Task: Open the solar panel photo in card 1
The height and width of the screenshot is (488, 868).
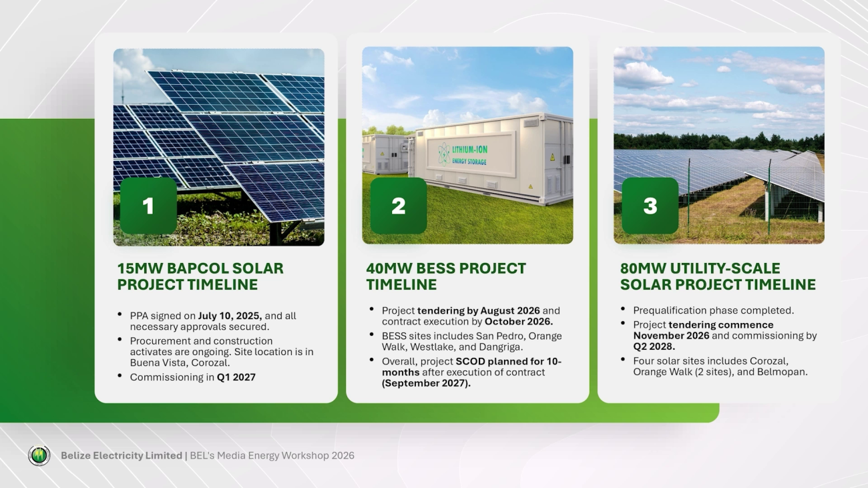Action: (x=219, y=147)
